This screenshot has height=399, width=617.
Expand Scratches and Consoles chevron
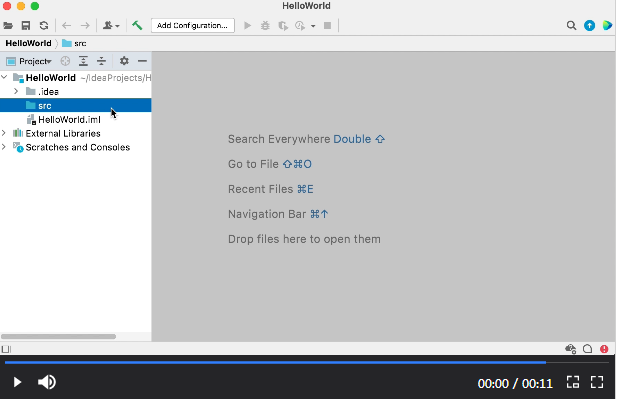click(4, 147)
